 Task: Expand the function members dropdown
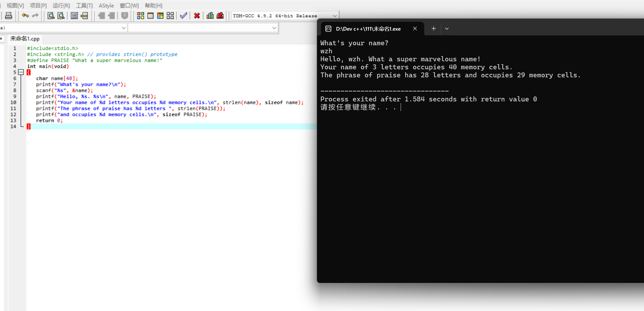pyautogui.click(x=274, y=28)
